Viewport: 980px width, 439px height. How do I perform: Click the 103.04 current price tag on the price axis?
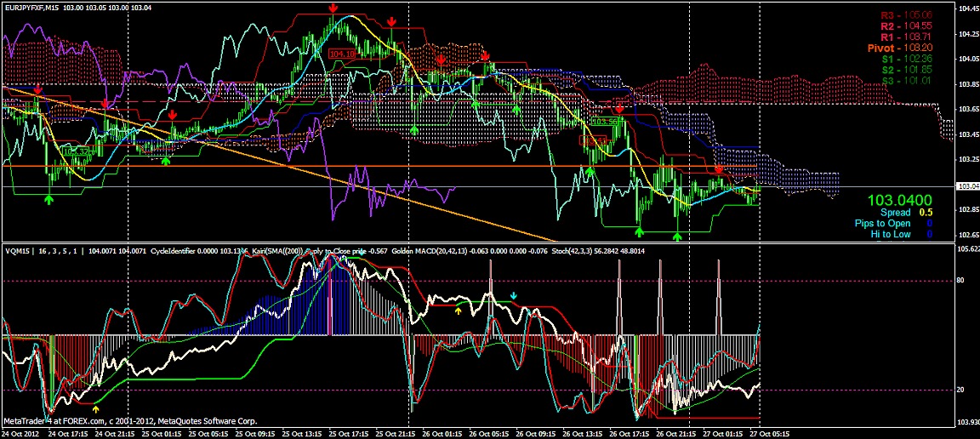click(x=966, y=186)
